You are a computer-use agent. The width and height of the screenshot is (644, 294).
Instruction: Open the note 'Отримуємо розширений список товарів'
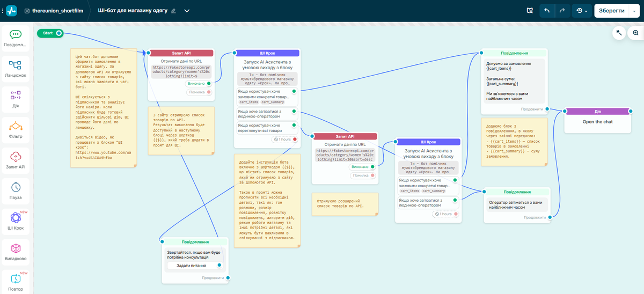coord(345,205)
